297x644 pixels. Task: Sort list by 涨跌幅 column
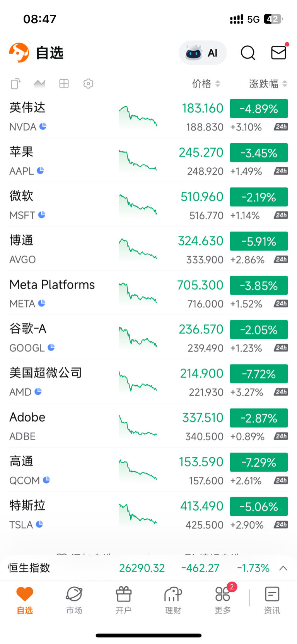click(268, 84)
